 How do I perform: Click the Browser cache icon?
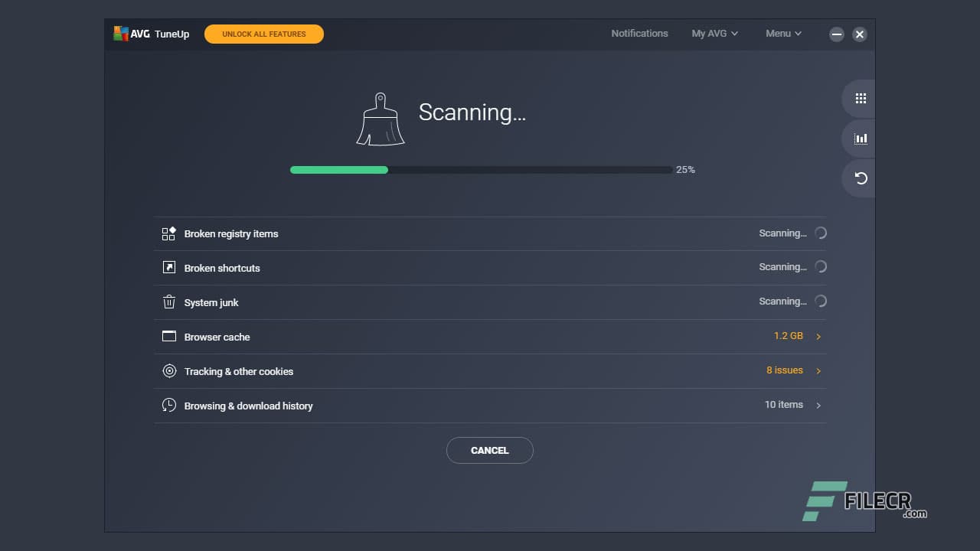(x=168, y=336)
